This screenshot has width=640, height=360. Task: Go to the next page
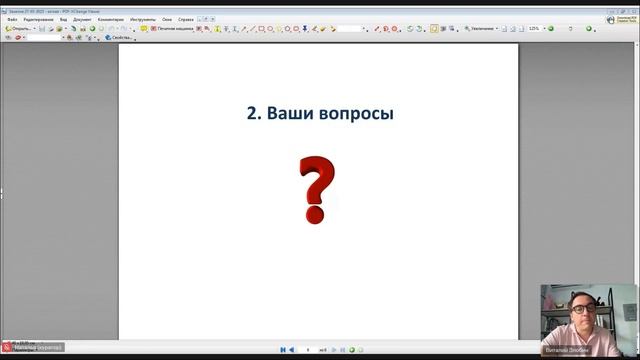(x=334, y=350)
